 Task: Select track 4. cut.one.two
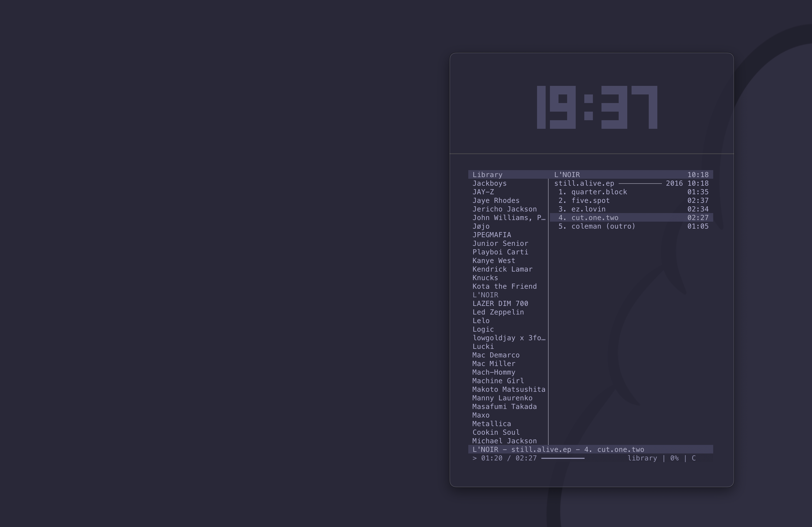click(631, 217)
